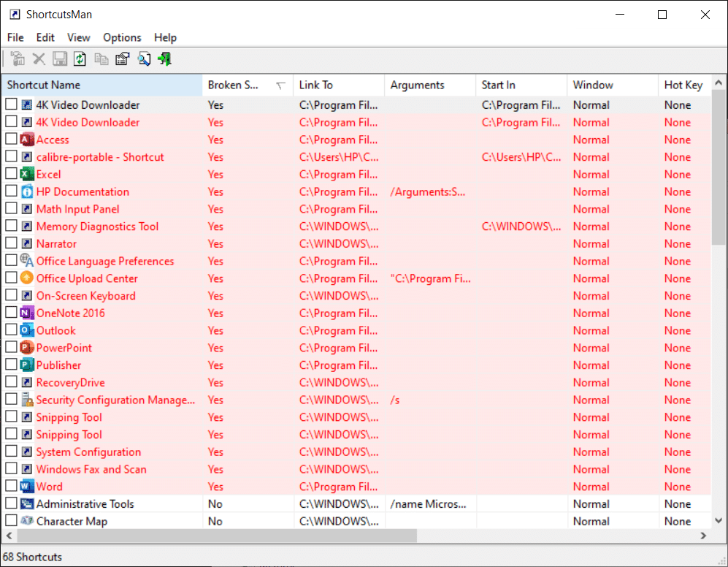Click the "/Arguments:S..." cell

pos(428,191)
